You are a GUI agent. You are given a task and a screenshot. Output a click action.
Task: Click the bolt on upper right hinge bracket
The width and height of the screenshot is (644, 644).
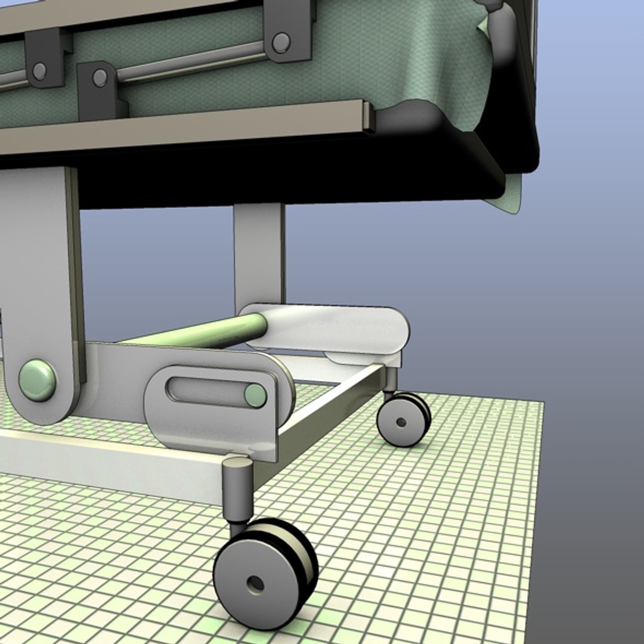281,42
